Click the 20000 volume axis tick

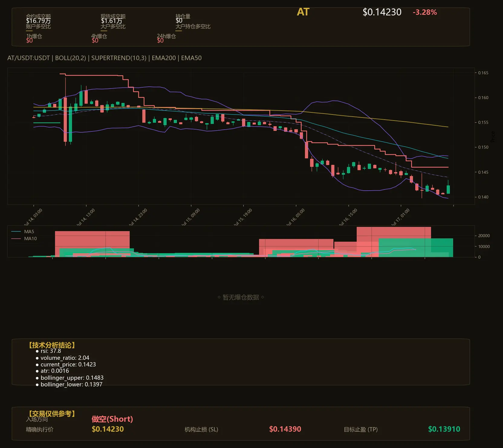pyautogui.click(x=484, y=236)
